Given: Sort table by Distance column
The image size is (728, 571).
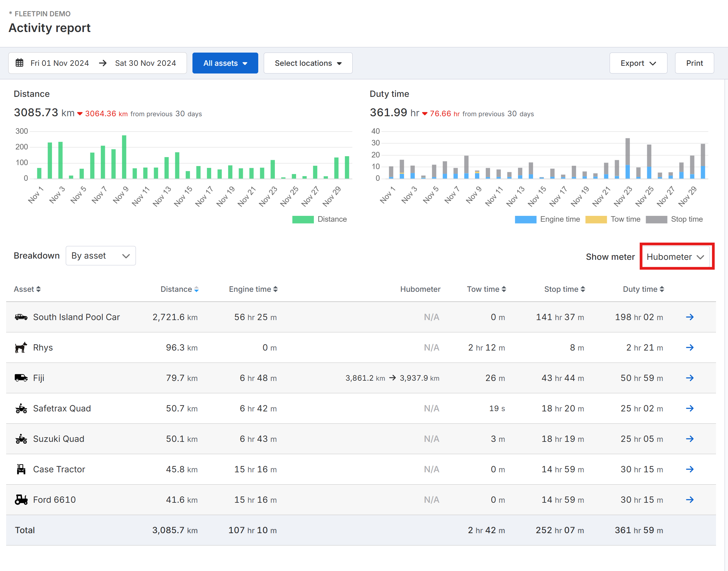Looking at the screenshot, I should tap(180, 289).
